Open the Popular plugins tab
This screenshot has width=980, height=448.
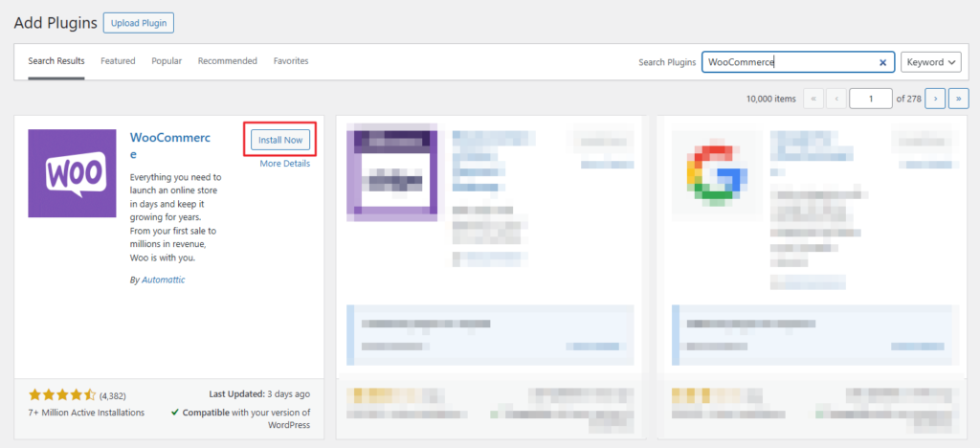pyautogui.click(x=167, y=61)
